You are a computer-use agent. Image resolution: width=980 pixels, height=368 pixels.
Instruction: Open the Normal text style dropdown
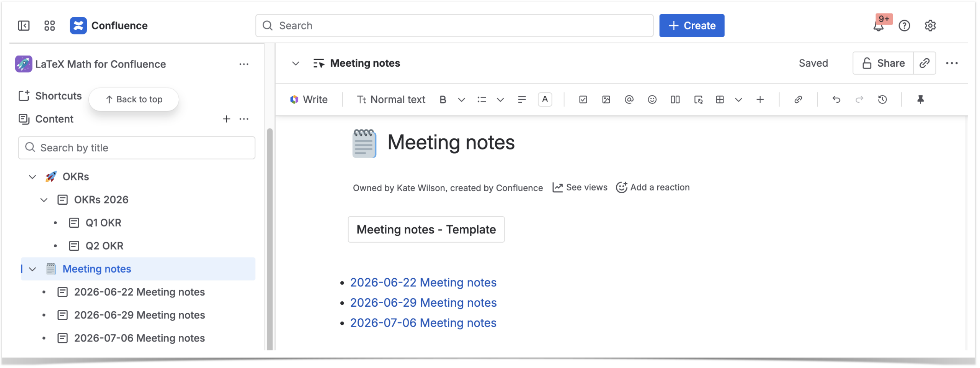point(391,100)
